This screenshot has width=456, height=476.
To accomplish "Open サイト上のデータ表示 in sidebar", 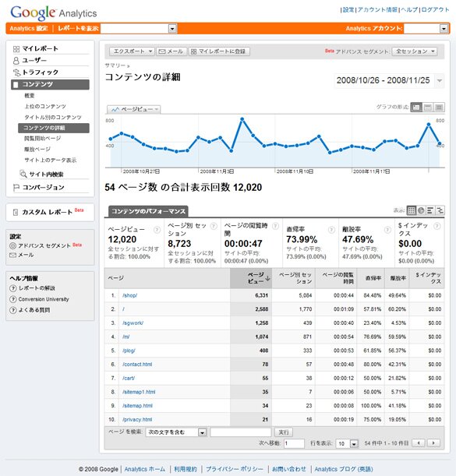I will click(x=50, y=160).
